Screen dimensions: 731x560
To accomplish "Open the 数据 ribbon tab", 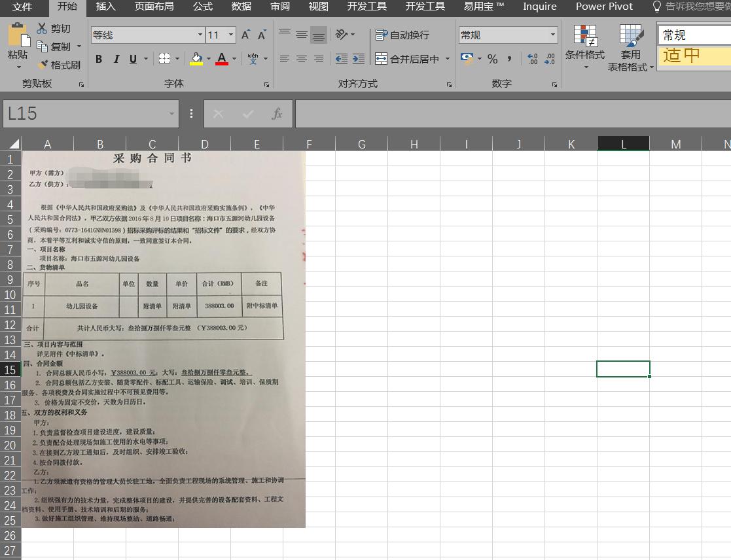I will [x=240, y=7].
